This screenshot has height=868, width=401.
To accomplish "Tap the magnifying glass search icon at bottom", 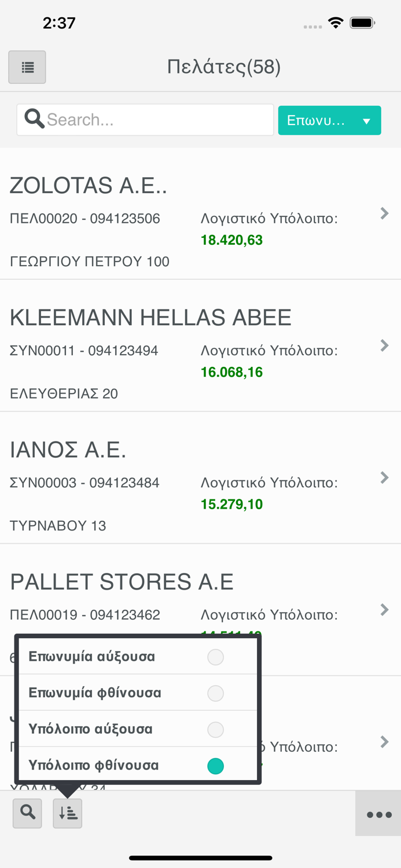I will pyautogui.click(x=27, y=813).
